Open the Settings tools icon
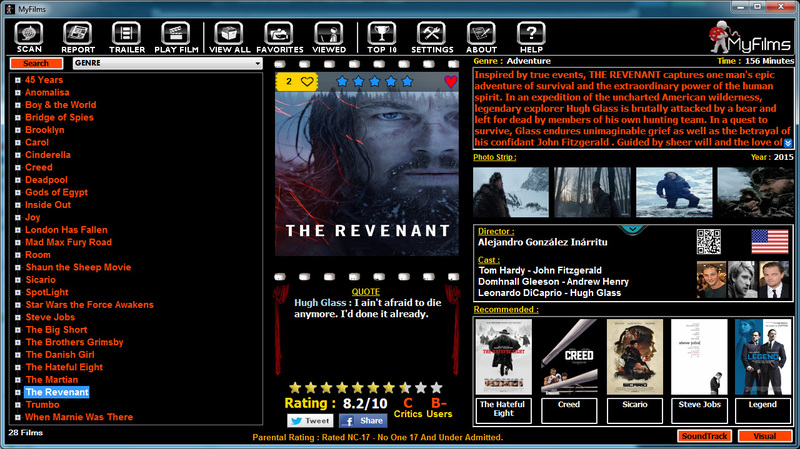800x449 pixels. coord(432,37)
